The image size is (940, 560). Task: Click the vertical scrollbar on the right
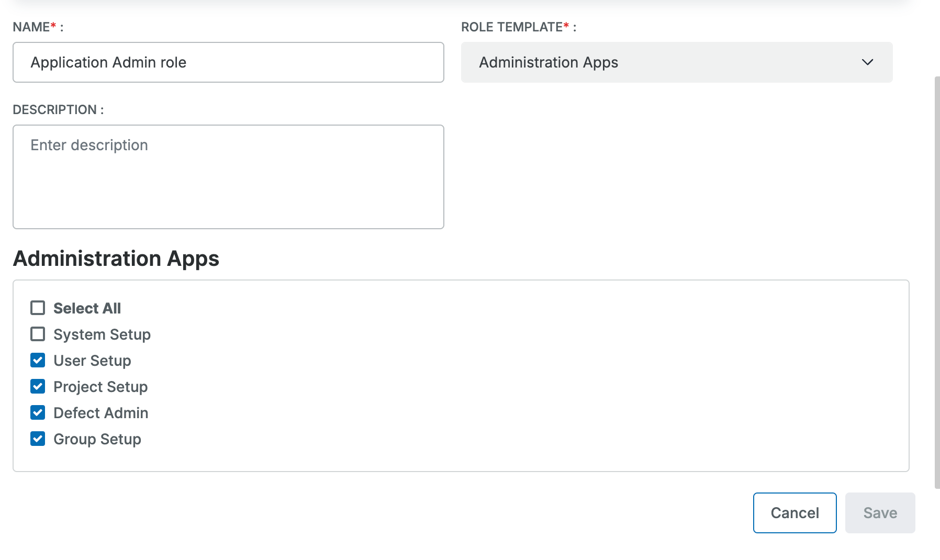tap(937, 283)
